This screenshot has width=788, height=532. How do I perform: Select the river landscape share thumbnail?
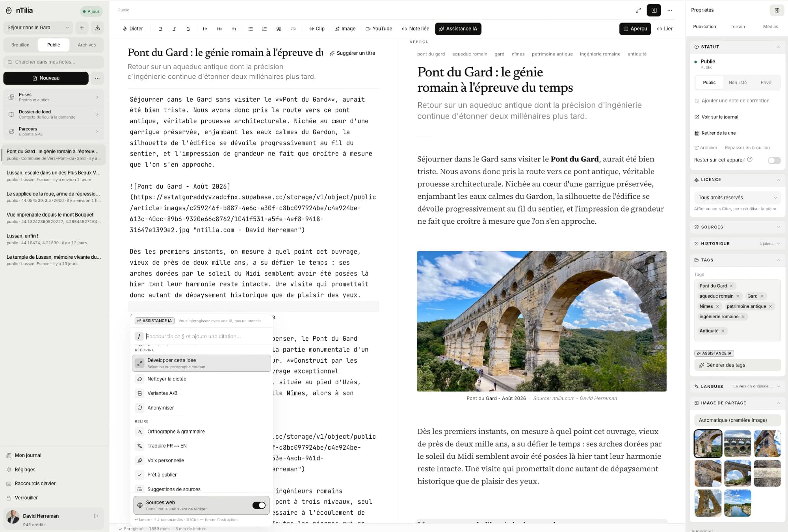tap(738, 503)
